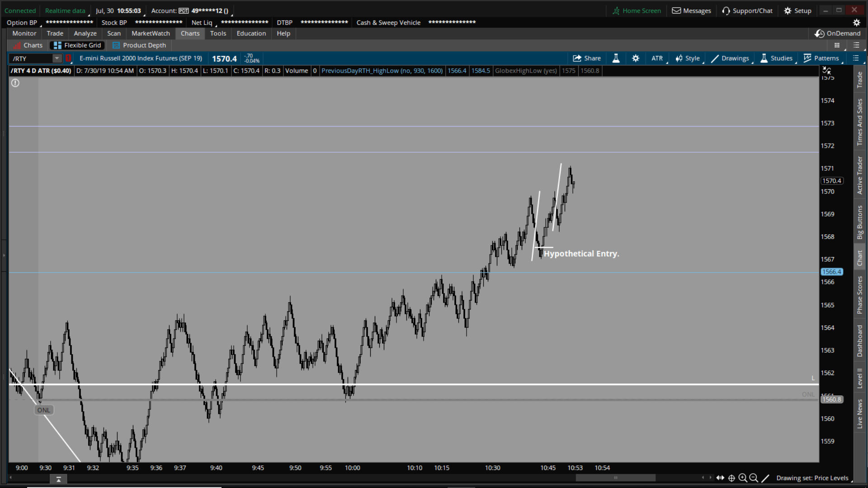Open the Help tab
Image resolution: width=868 pixels, height=488 pixels.
click(283, 33)
